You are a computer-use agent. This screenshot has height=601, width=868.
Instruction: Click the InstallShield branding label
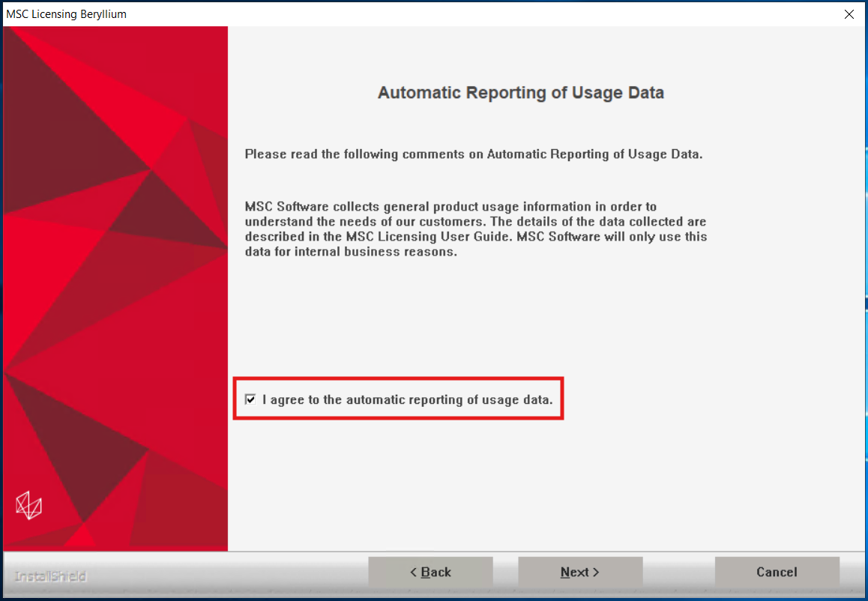50,576
